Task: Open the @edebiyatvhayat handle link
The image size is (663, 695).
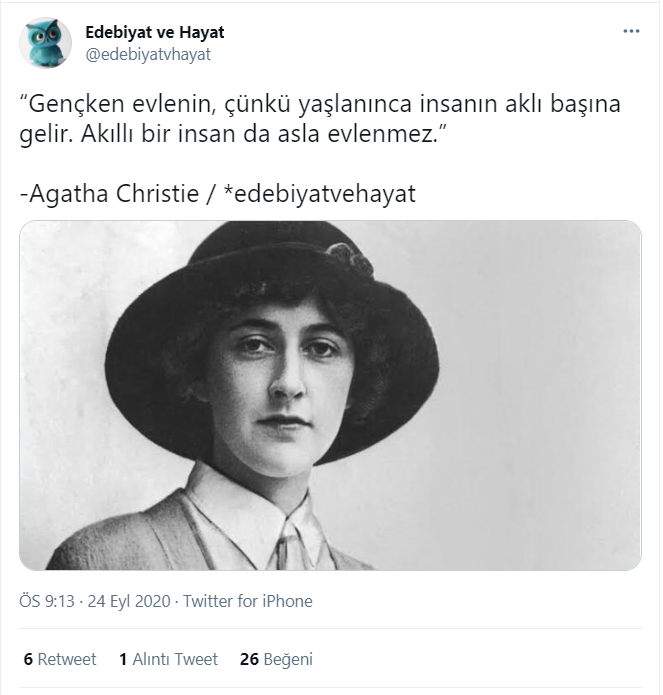Action: pyautogui.click(x=148, y=55)
